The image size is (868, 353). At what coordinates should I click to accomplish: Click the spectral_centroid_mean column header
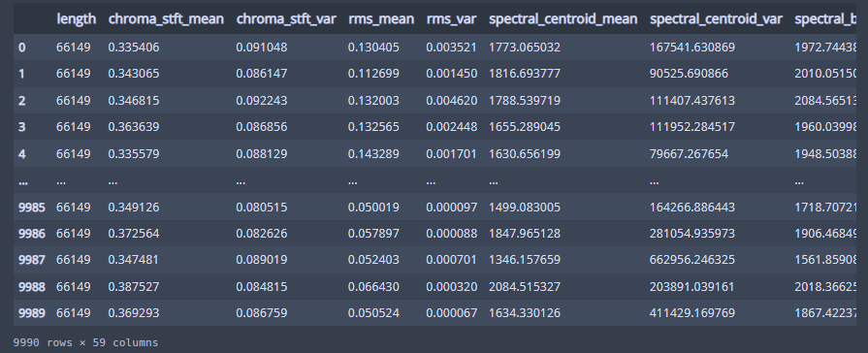tap(563, 18)
